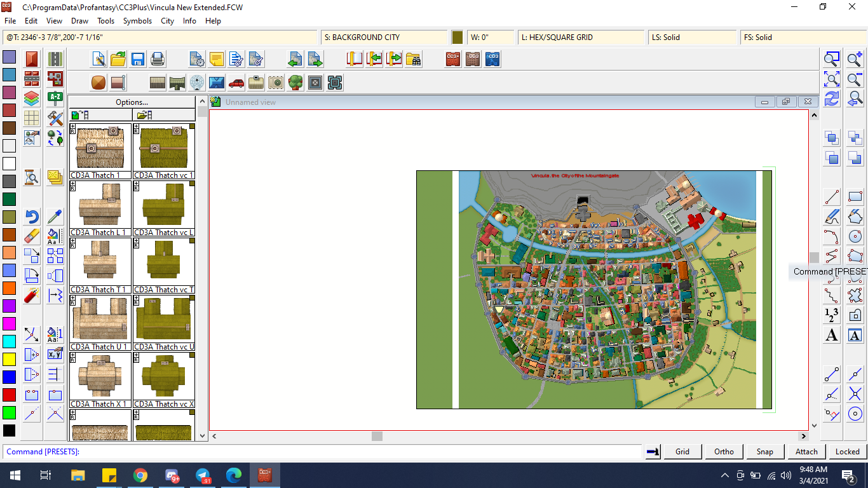Pick the bright green color swatch
The width and height of the screenshot is (868, 488).
[9, 412]
